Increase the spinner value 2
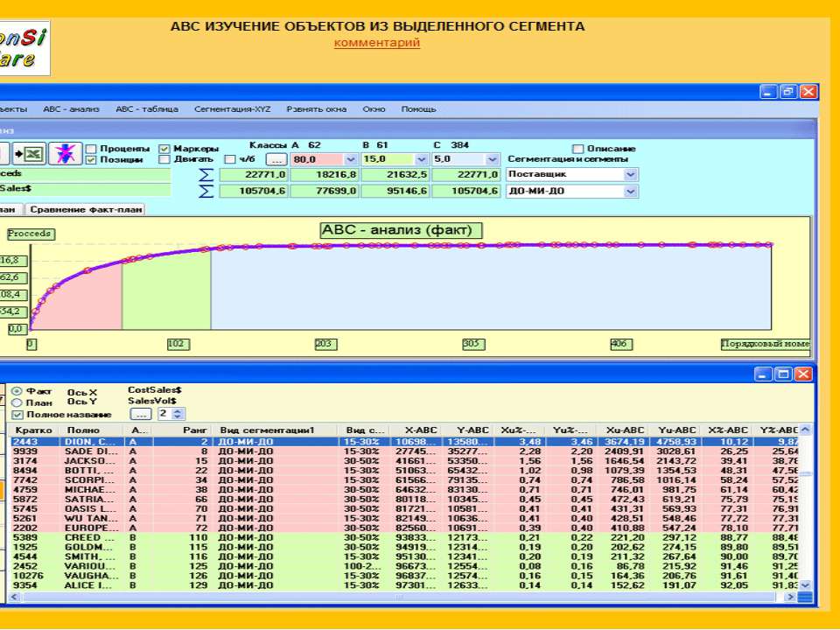The image size is (840, 630). pyautogui.click(x=178, y=411)
